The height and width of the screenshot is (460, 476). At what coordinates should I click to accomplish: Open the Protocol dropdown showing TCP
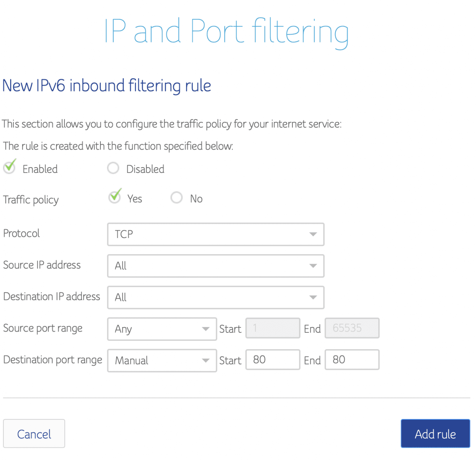coord(215,234)
